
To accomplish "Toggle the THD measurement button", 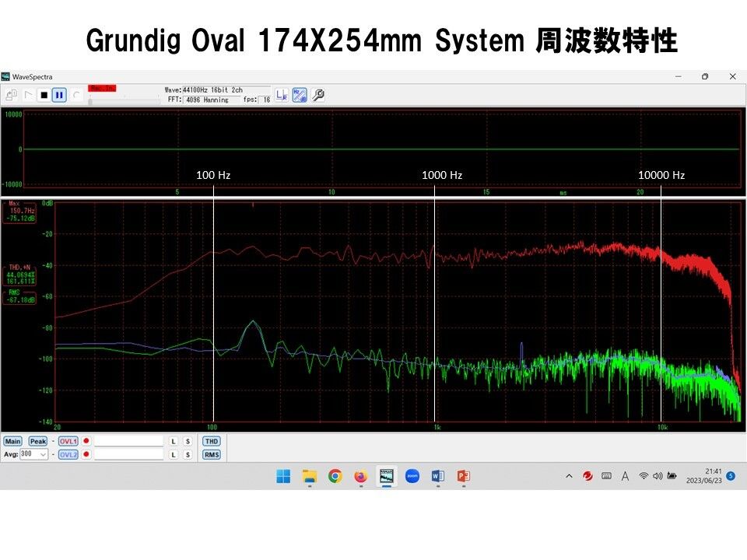I will click(x=212, y=442).
